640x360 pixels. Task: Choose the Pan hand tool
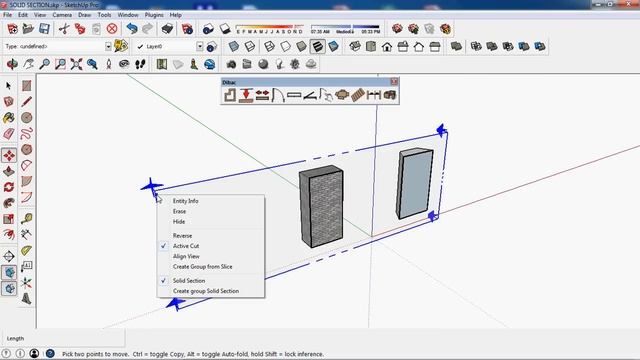(x=29, y=64)
